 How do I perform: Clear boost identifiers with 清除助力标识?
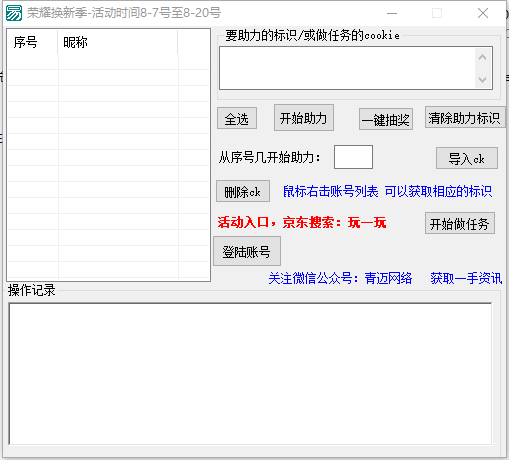coord(465,117)
